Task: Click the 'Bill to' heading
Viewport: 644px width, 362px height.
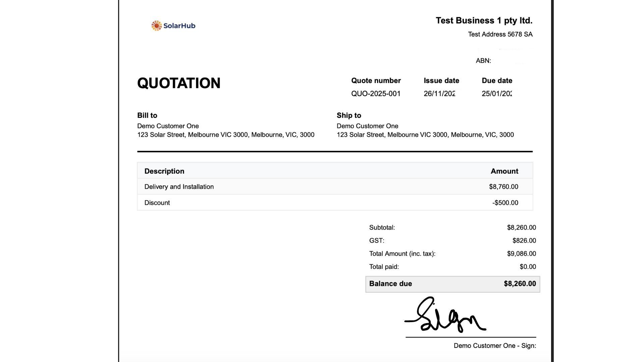Action: point(147,116)
